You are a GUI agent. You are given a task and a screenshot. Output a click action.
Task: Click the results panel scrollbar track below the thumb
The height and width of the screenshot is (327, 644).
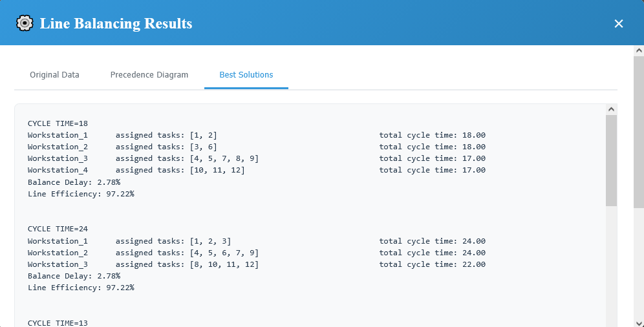(x=611, y=265)
